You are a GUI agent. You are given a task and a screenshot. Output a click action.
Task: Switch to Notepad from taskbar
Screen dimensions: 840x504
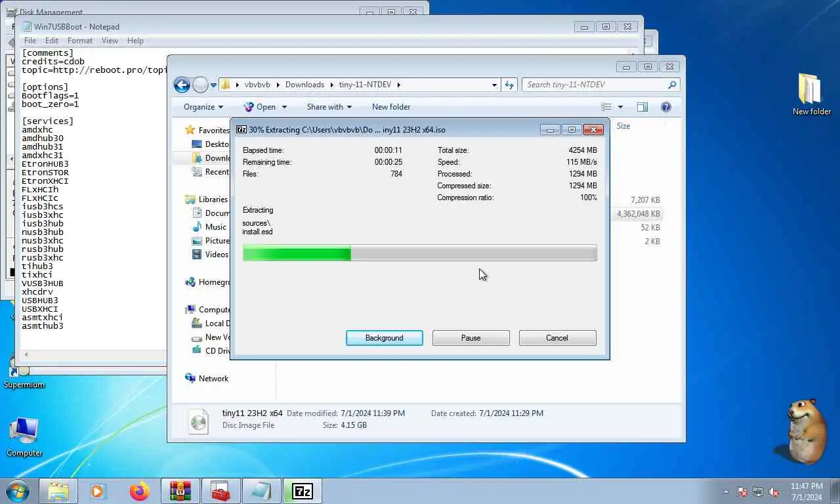(x=261, y=491)
